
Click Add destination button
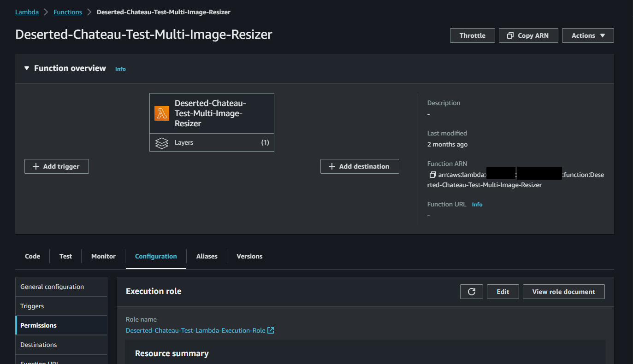point(360,166)
